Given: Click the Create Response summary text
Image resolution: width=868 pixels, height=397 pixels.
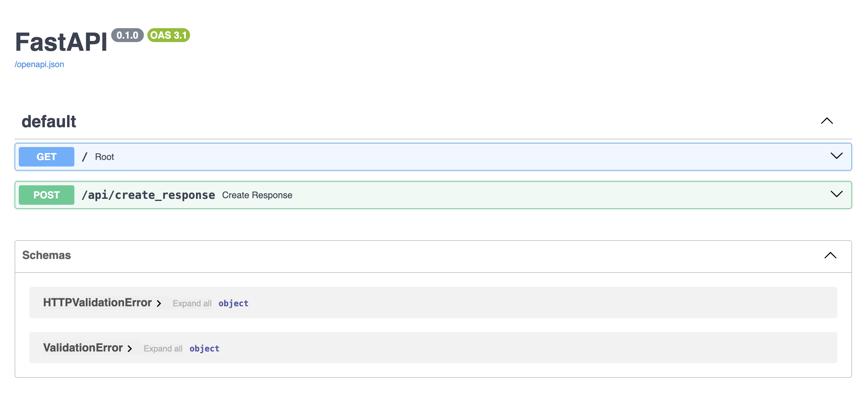Looking at the screenshot, I should (x=257, y=195).
